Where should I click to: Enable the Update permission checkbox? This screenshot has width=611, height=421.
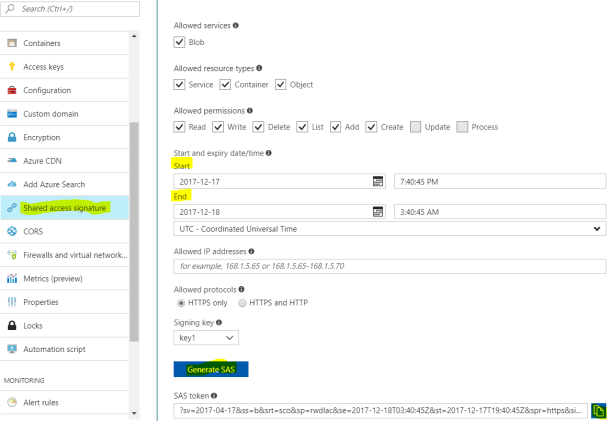point(415,127)
